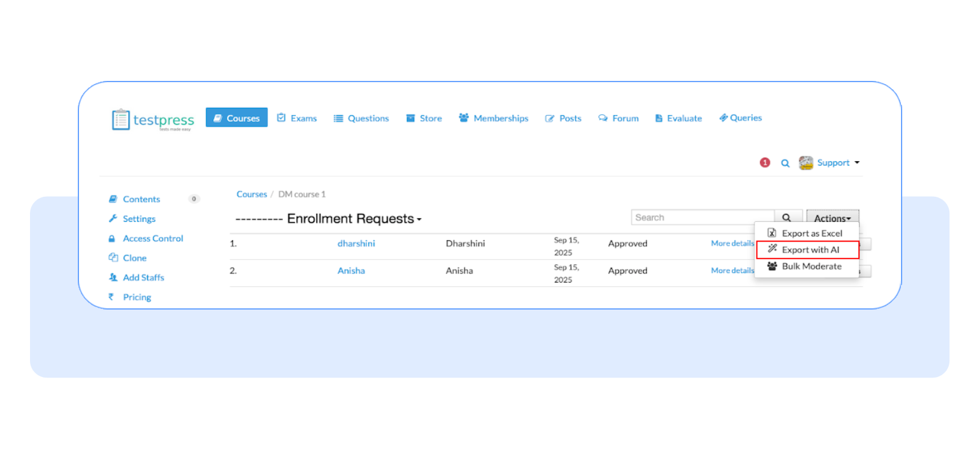Open Add Staffs in sidebar

click(143, 278)
